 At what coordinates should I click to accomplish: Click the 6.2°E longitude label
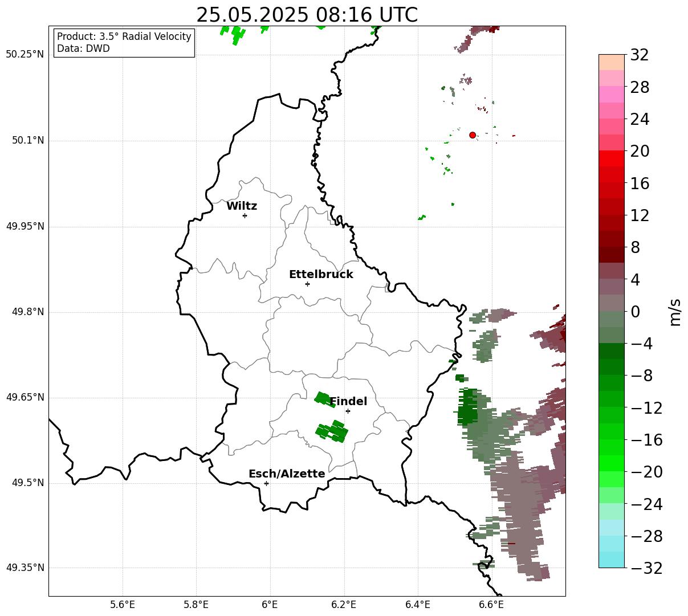pos(344,605)
